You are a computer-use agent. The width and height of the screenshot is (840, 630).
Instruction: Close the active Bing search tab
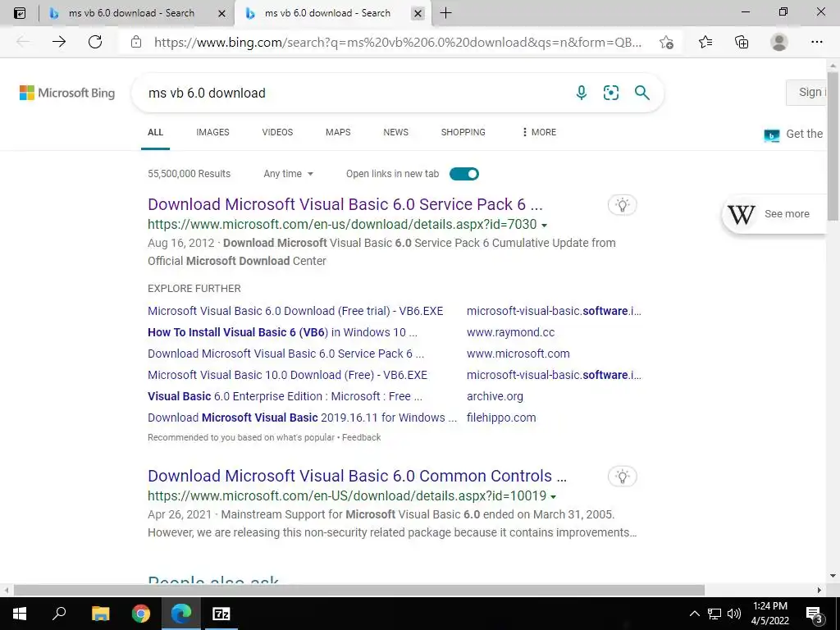pos(418,13)
